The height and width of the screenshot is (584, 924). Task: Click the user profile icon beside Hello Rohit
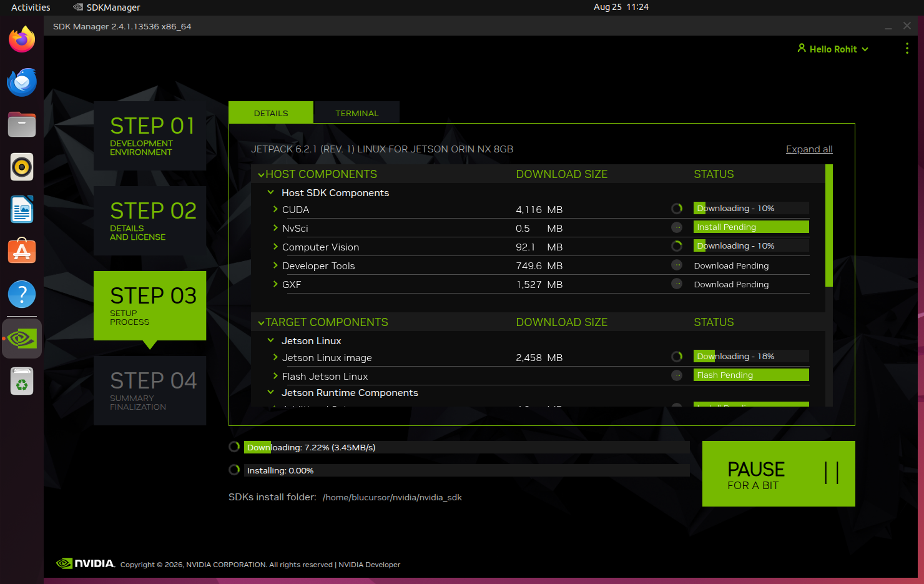point(802,48)
